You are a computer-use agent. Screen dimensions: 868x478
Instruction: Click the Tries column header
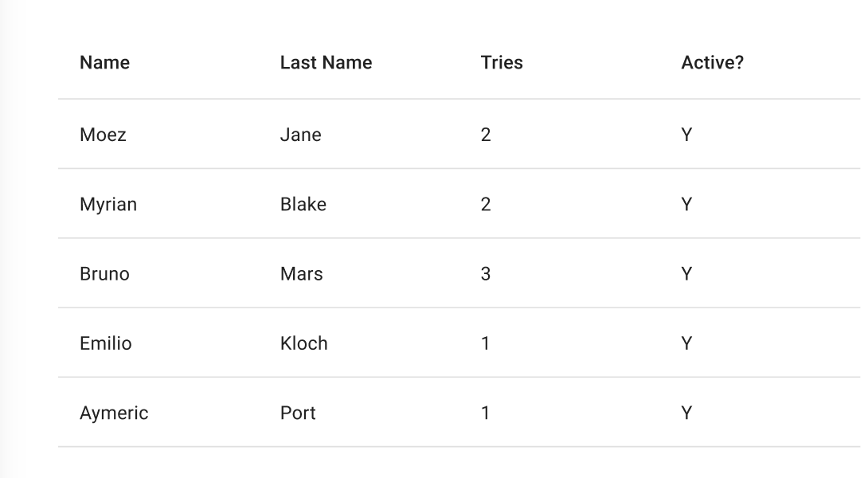(502, 63)
